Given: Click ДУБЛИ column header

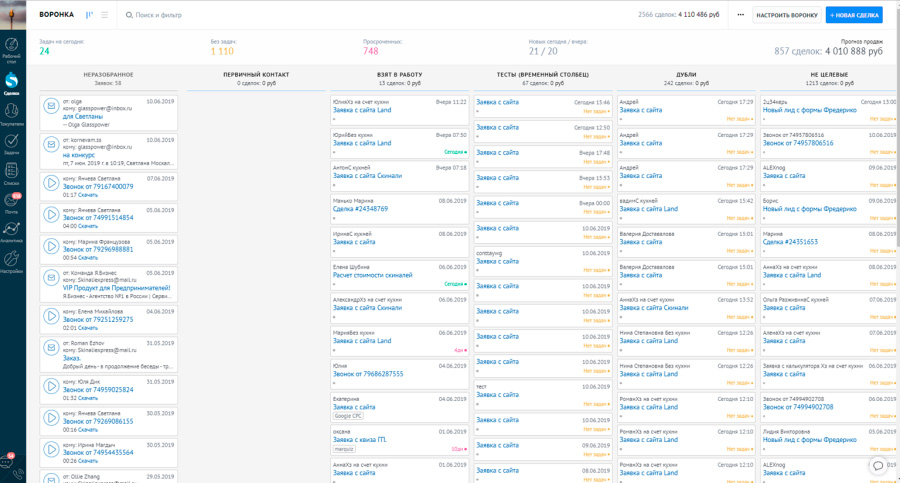Looking at the screenshot, I should tap(686, 75).
